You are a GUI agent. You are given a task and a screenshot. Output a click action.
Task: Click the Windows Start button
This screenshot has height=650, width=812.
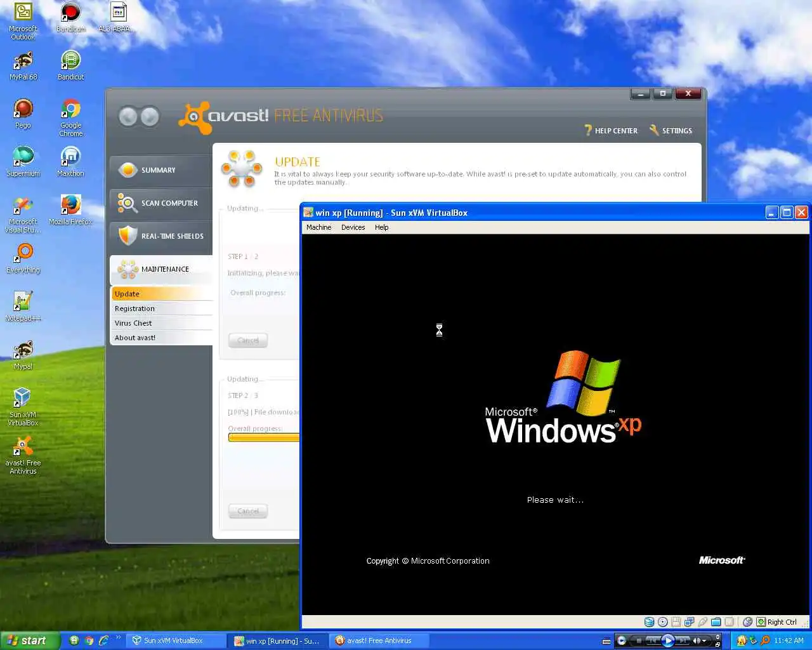click(x=30, y=640)
